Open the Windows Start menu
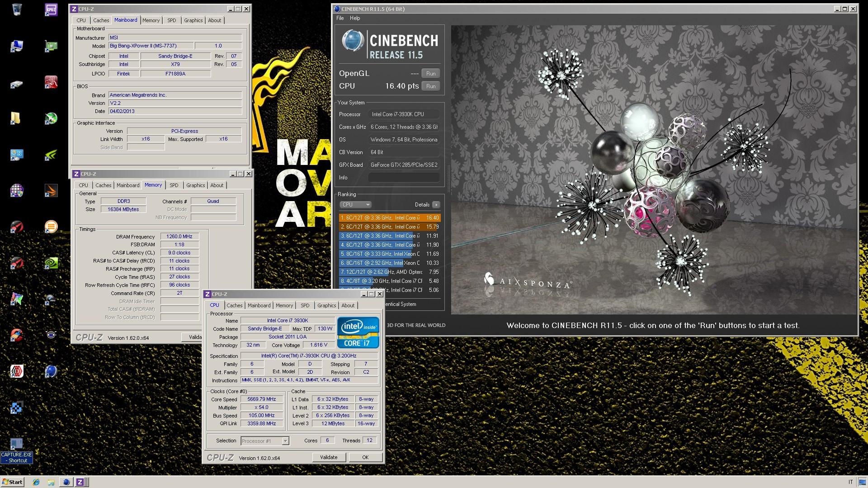The width and height of the screenshot is (868, 488). click(x=12, y=482)
